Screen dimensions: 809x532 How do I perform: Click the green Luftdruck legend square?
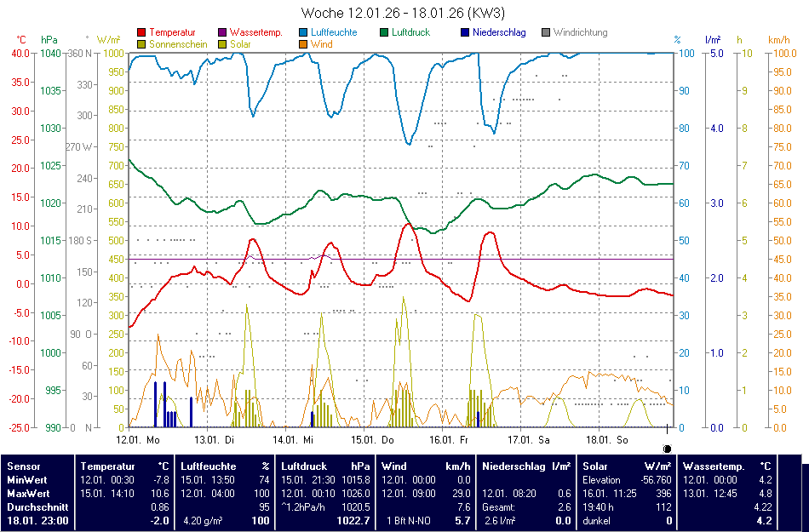point(385,33)
